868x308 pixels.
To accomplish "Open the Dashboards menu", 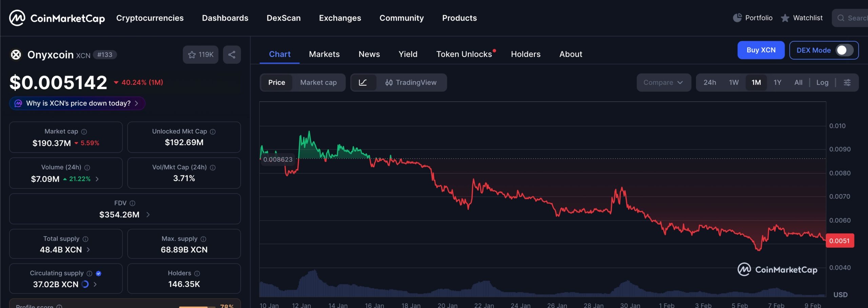I will click(x=225, y=18).
